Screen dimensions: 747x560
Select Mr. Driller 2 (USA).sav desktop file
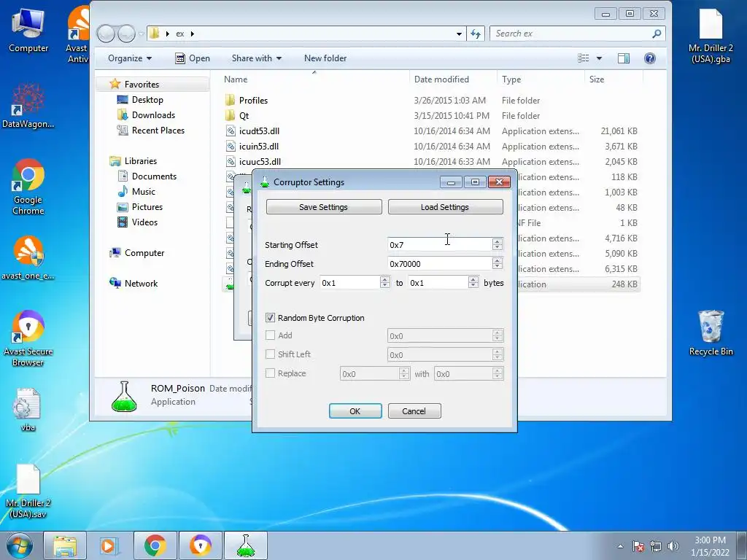(x=28, y=491)
